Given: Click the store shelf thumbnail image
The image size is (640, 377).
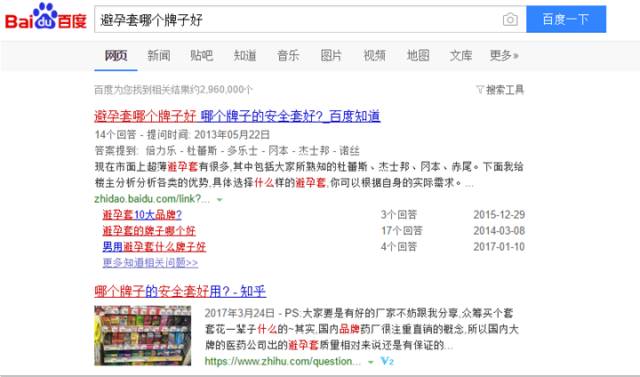Looking at the screenshot, I should coord(142,335).
